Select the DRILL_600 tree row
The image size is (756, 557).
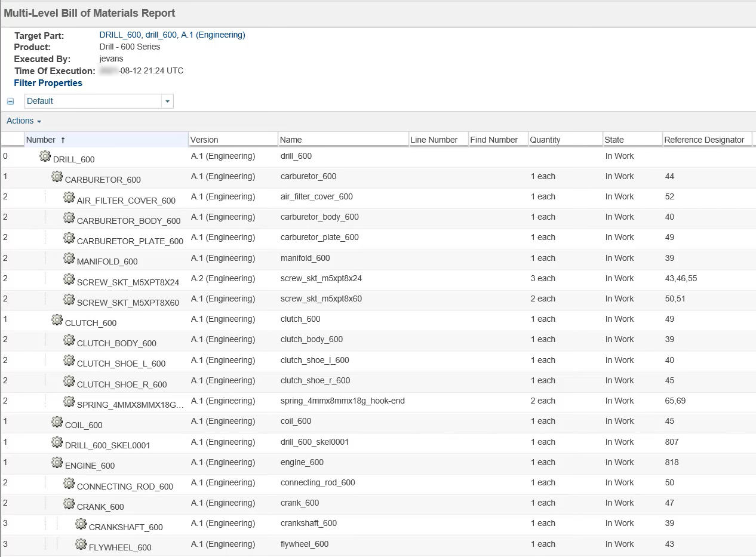pyautogui.click(x=378, y=158)
